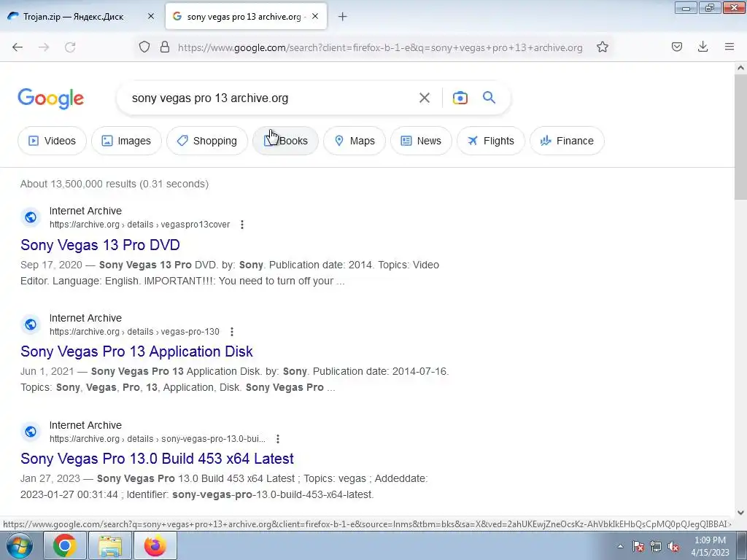
Task: Switch to Firefox in the taskbar
Action: [155, 545]
